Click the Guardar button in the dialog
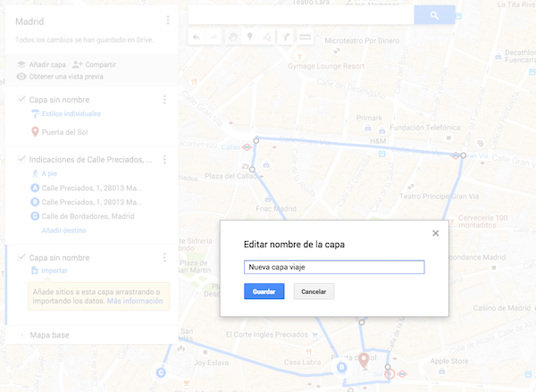 264,291
